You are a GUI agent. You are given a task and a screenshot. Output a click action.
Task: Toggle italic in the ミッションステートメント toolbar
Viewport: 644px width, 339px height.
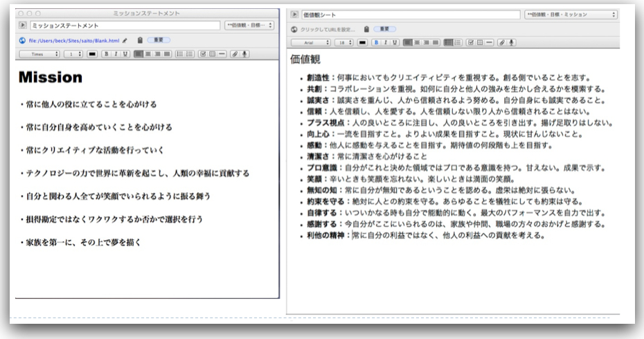tap(116, 53)
